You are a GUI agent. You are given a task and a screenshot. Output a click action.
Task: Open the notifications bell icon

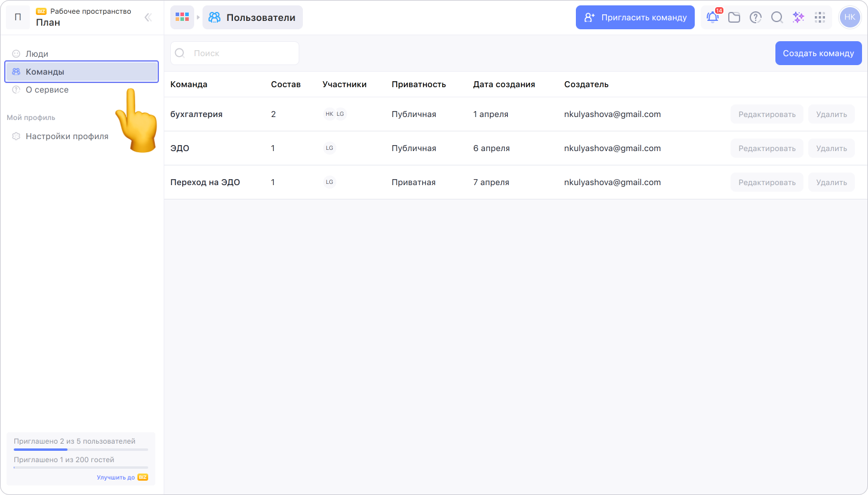713,17
